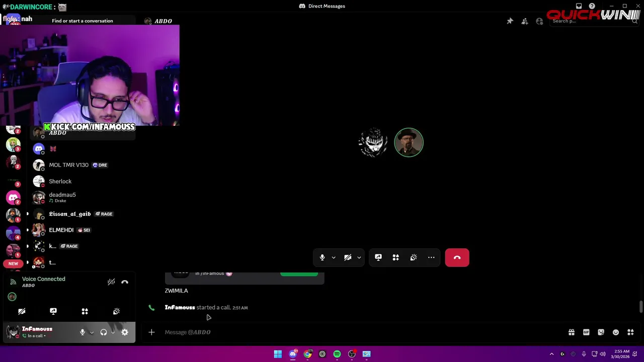Toggle noise suppression in Voice Connected panel
The height and width of the screenshot is (362, 644).
click(111, 282)
